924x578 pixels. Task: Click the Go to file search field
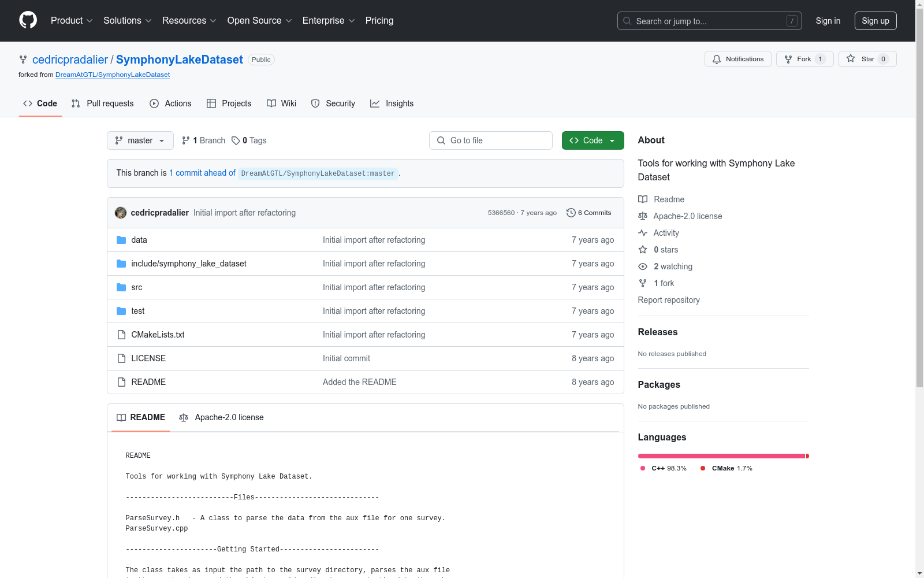pyautogui.click(x=491, y=140)
